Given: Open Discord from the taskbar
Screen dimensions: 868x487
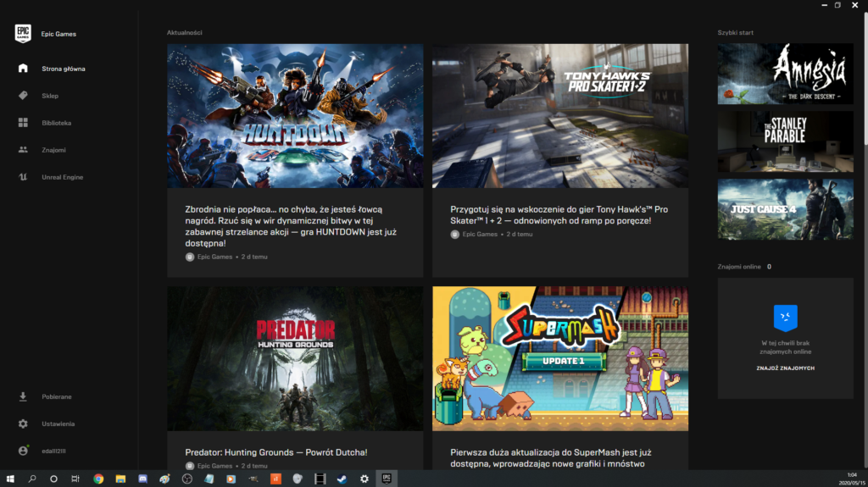Looking at the screenshot, I should (x=142, y=479).
